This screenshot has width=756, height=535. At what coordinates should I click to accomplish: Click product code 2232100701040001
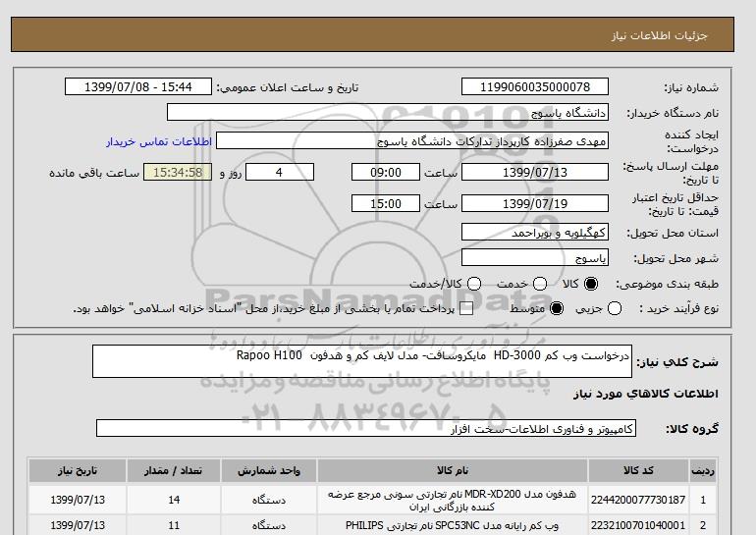(638, 525)
